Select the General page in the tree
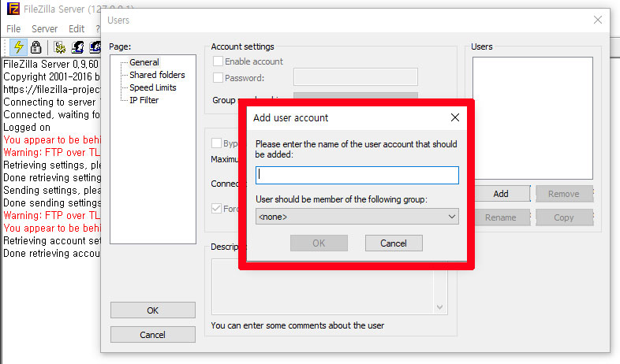 [144, 62]
